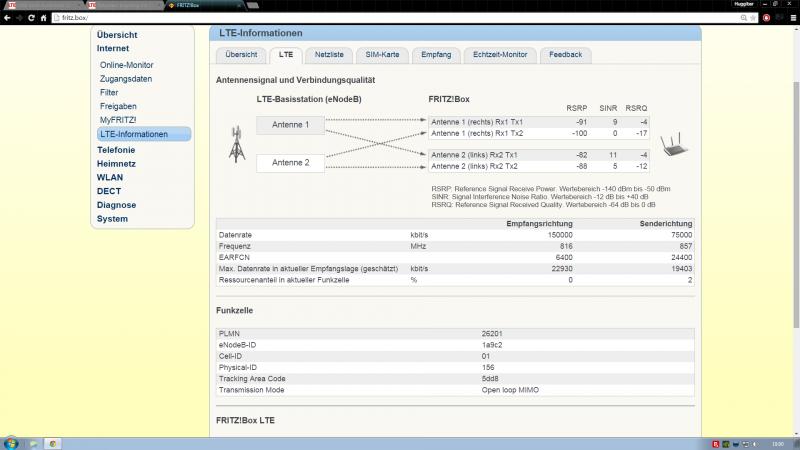Click the SINR column header
Image resolution: width=800 pixels, height=450 pixels.
click(608, 108)
